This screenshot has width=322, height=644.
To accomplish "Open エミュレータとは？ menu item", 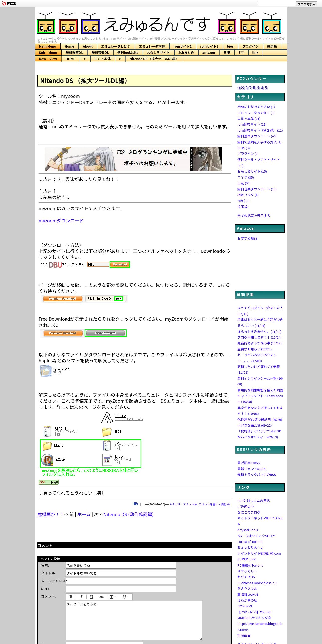I will [116, 46].
